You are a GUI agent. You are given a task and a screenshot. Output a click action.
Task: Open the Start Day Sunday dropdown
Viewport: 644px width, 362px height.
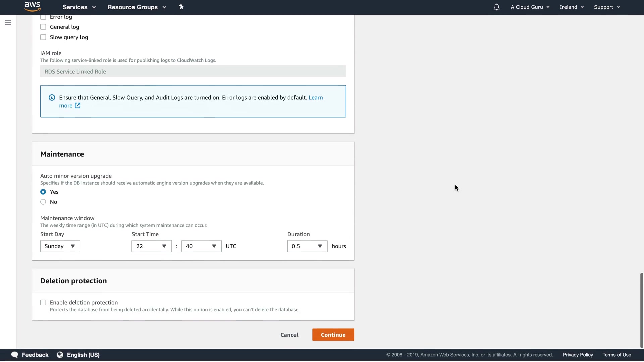tap(60, 246)
